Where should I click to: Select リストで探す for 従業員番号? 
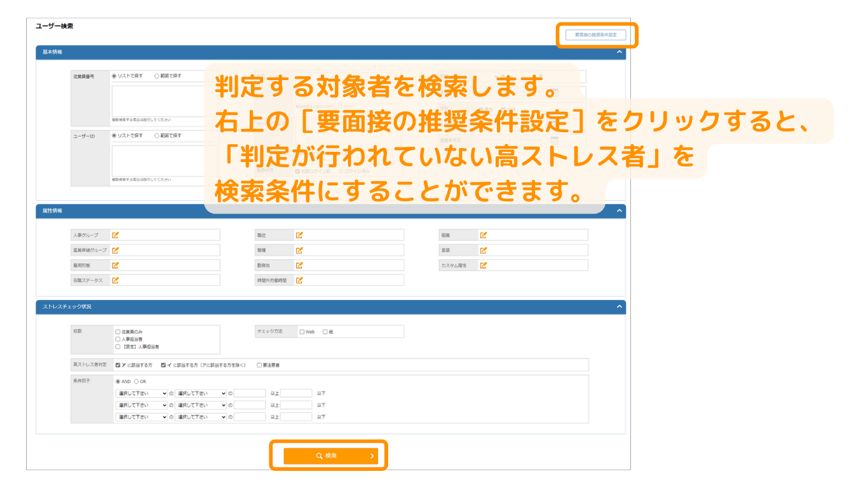(114, 76)
